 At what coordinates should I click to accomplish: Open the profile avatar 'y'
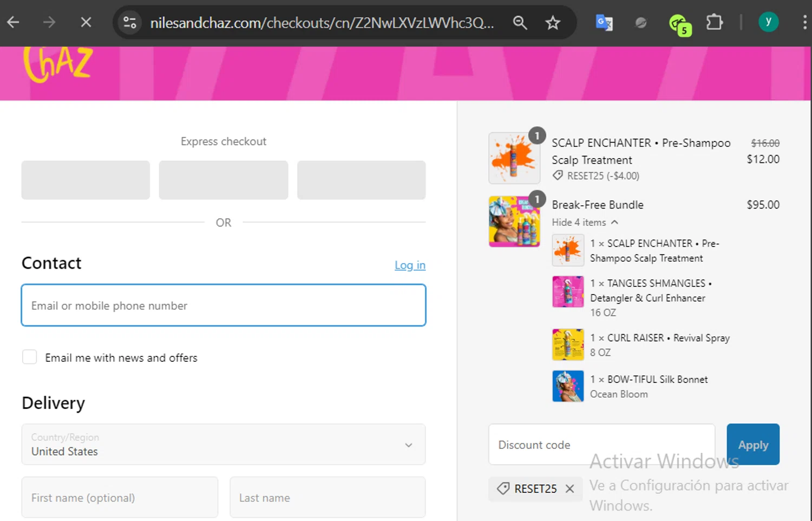pos(768,22)
